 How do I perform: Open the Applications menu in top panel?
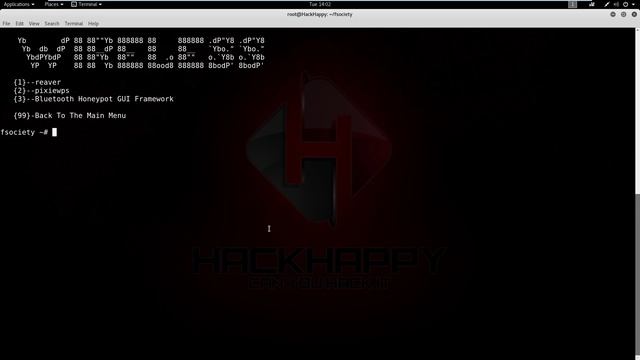(x=19, y=4)
